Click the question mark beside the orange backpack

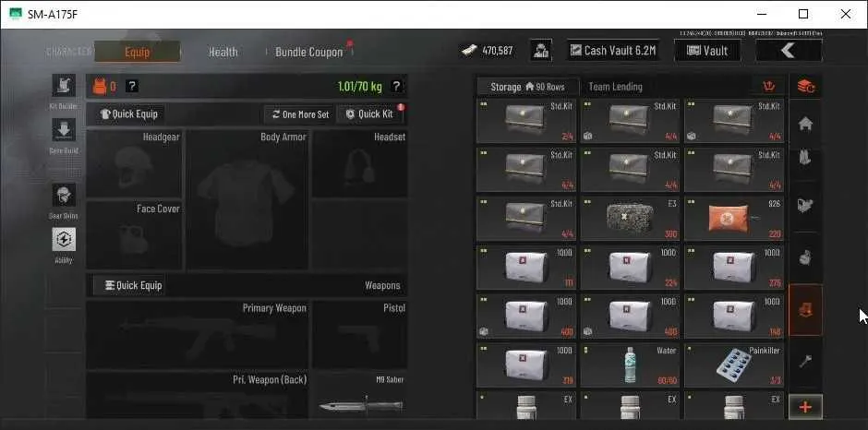[x=132, y=87]
